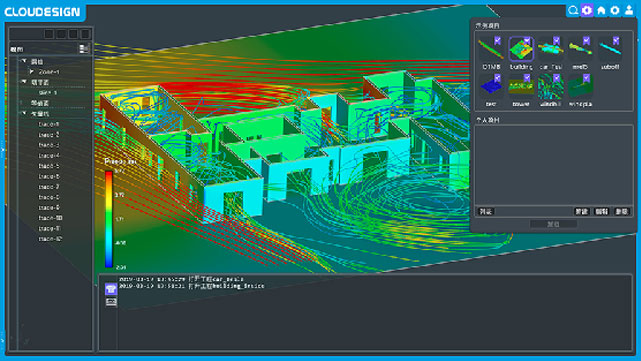Click the pressure color legend bar
The height and width of the screenshot is (361, 641).
click(x=109, y=219)
